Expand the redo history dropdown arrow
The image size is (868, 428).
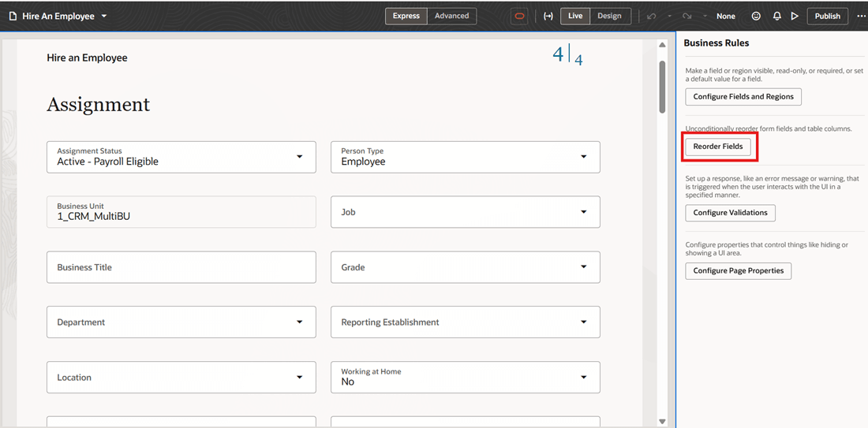(x=705, y=16)
